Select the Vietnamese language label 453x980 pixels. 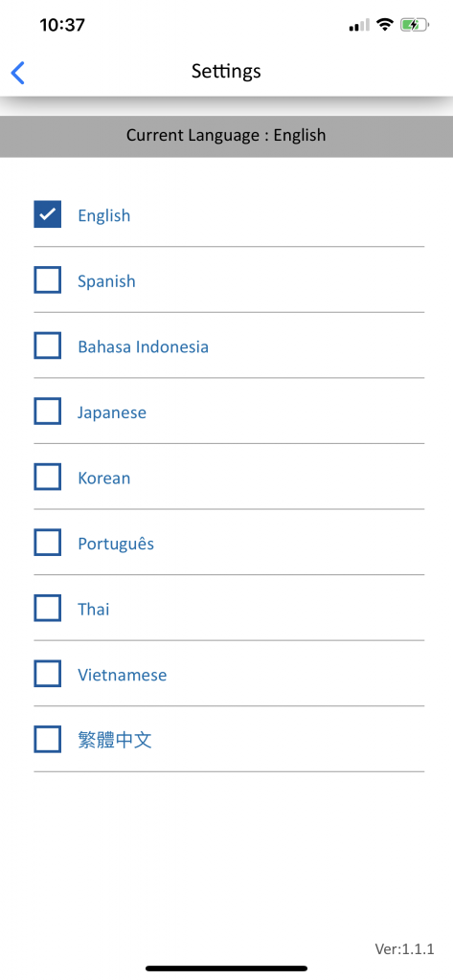122,675
